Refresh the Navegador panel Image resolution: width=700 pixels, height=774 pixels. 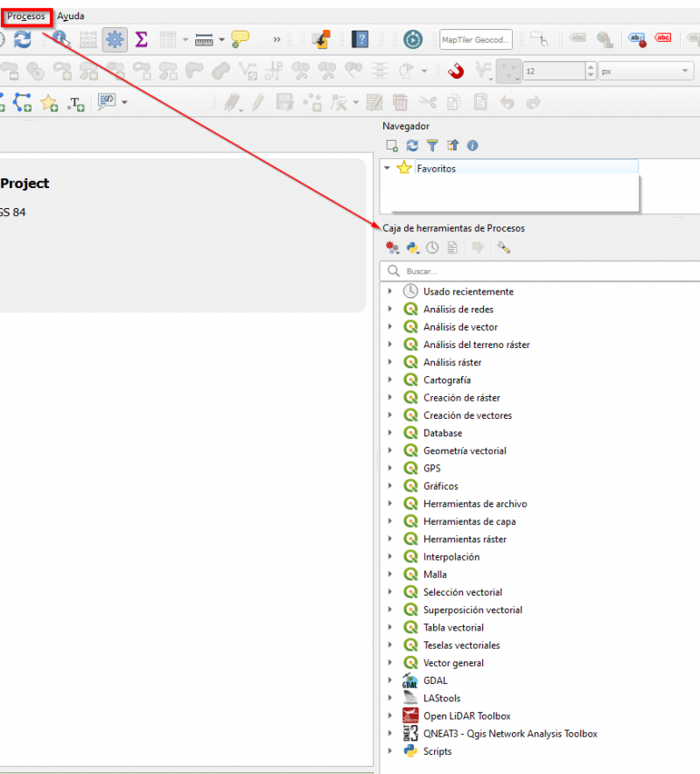point(411,145)
